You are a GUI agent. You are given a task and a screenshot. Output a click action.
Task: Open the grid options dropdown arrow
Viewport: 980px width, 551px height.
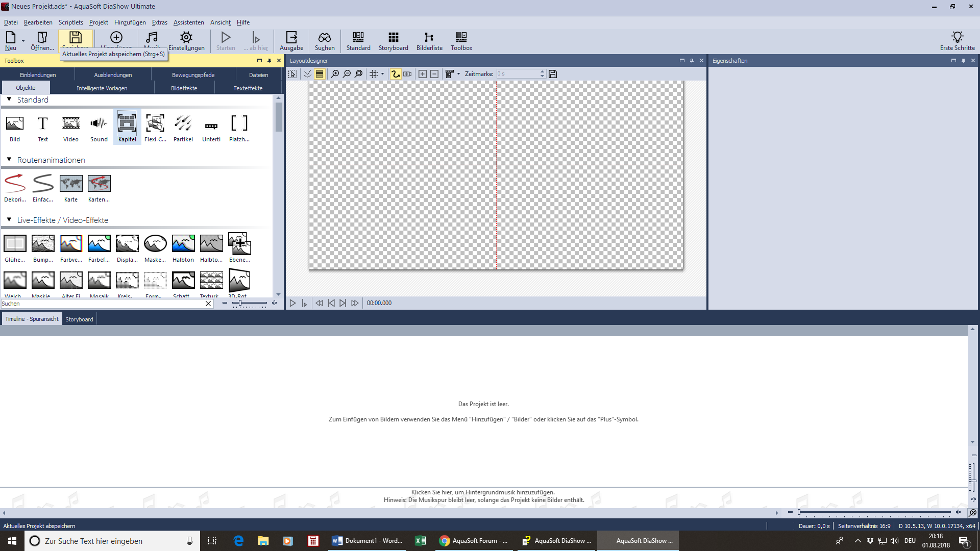point(382,74)
